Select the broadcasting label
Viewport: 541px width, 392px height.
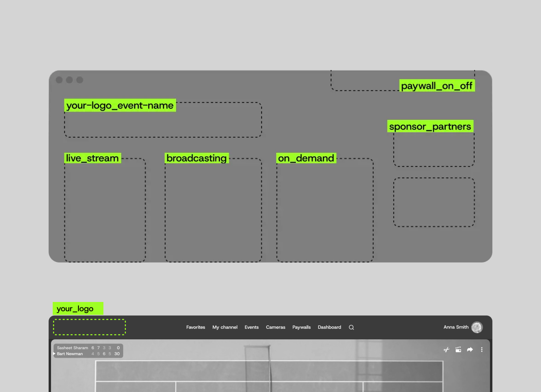tap(197, 158)
